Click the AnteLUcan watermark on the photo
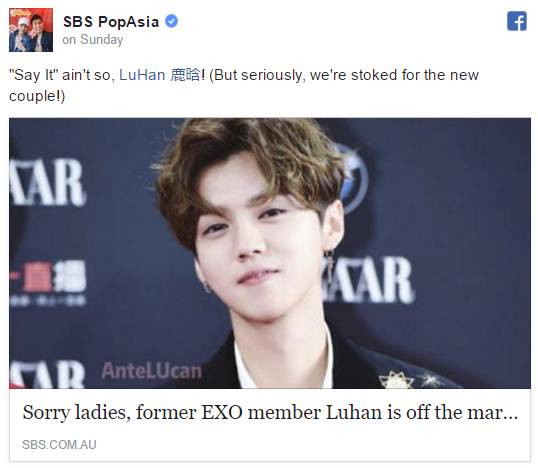Viewport: 538px width, 468px height. click(x=151, y=371)
